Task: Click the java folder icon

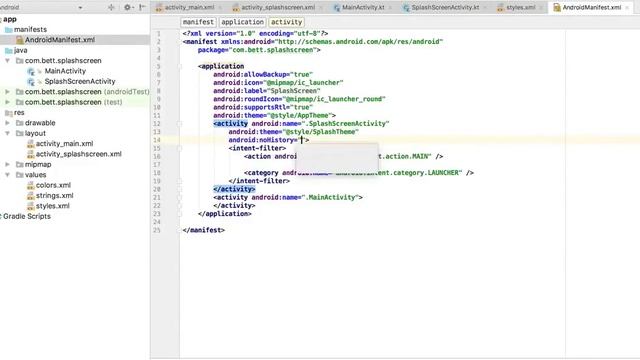Action: coord(9,51)
